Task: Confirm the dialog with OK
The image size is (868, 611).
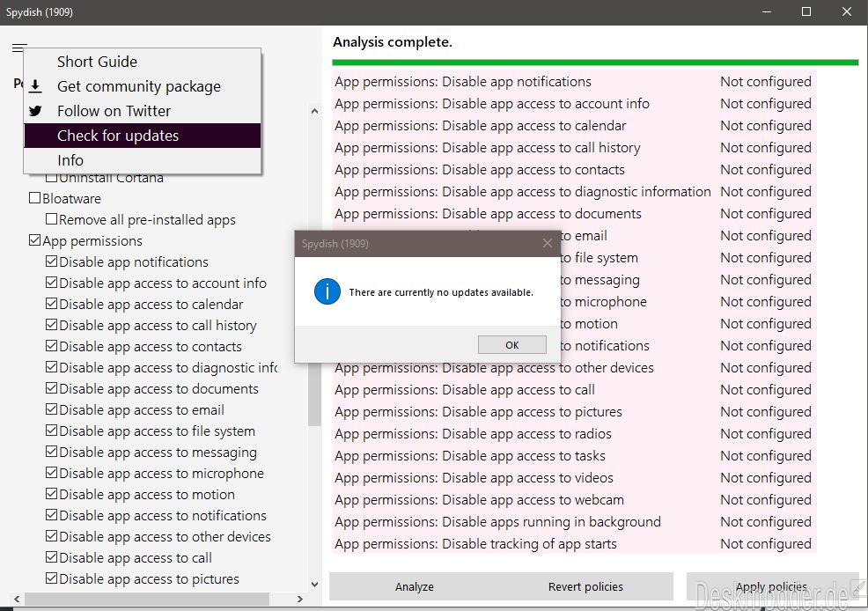Action: click(512, 345)
